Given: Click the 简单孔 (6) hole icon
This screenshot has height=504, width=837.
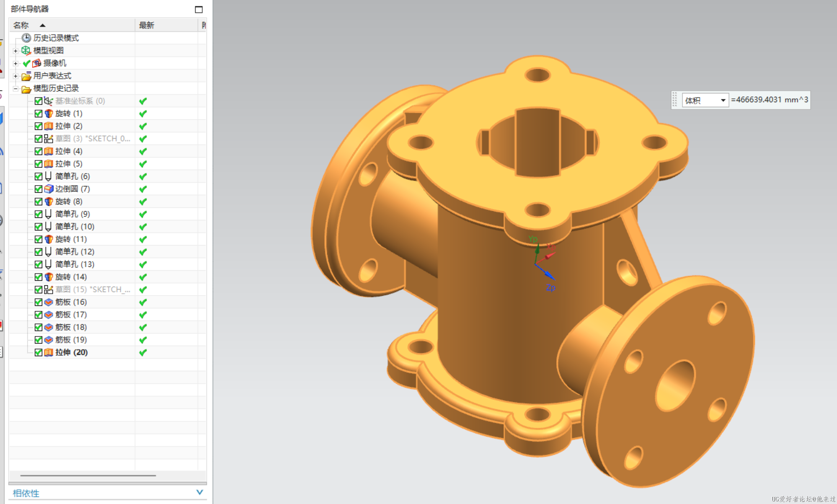Looking at the screenshot, I should click(48, 176).
